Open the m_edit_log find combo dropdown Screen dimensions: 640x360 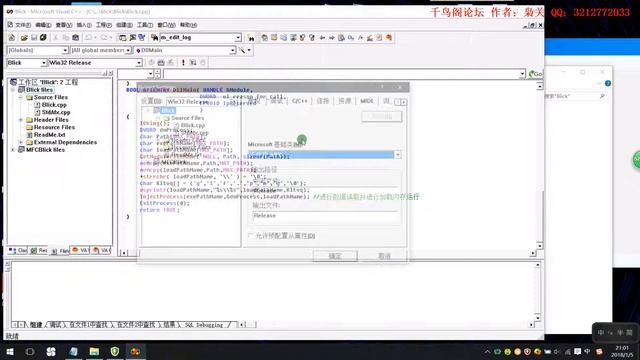click(238, 38)
